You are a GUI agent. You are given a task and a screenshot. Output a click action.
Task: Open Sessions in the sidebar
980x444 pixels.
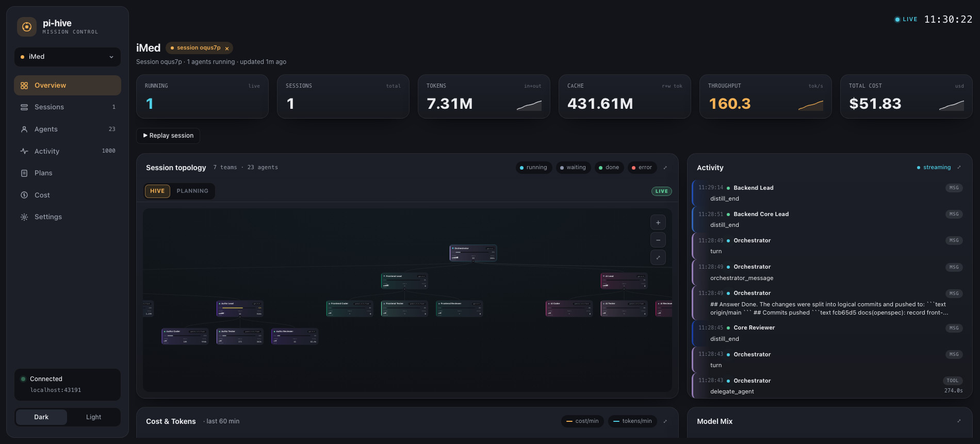click(68, 107)
